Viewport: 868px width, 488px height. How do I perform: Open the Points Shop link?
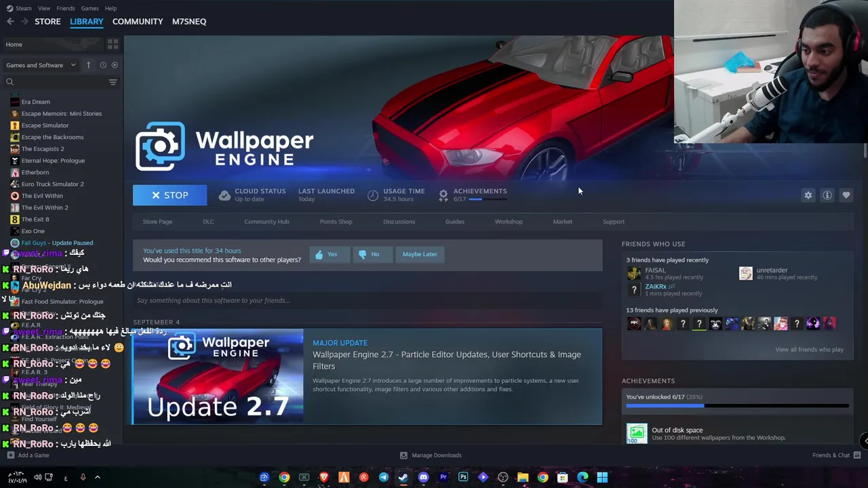point(336,222)
